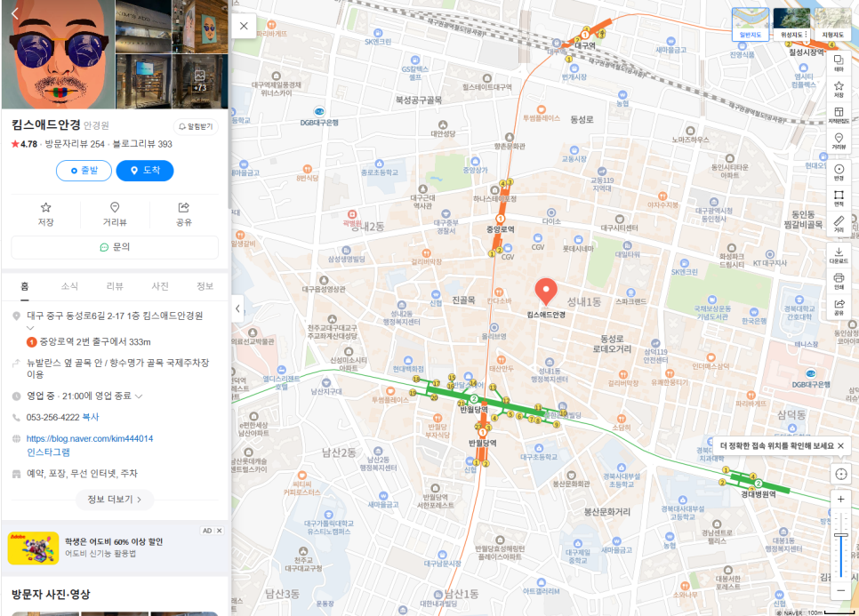Viewport: 859px width, 616px height.
Task: Close the Adobe advertisement banner
Action: [219, 531]
